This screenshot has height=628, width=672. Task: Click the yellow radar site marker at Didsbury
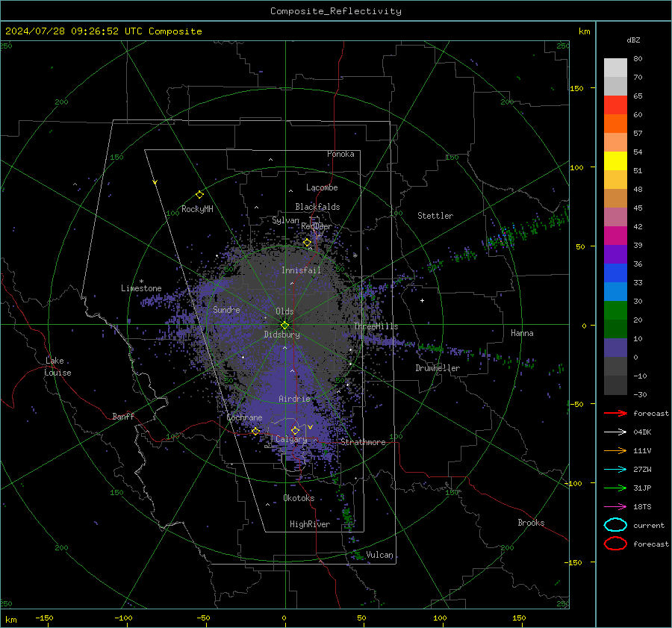click(284, 326)
